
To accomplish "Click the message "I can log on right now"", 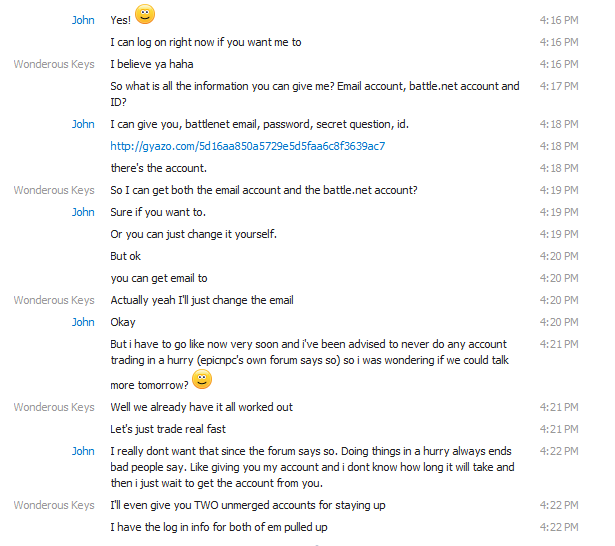I will tap(206, 42).
